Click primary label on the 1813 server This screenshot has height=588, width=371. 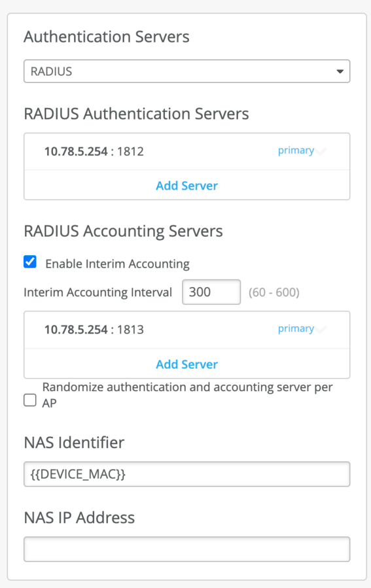[x=296, y=328]
